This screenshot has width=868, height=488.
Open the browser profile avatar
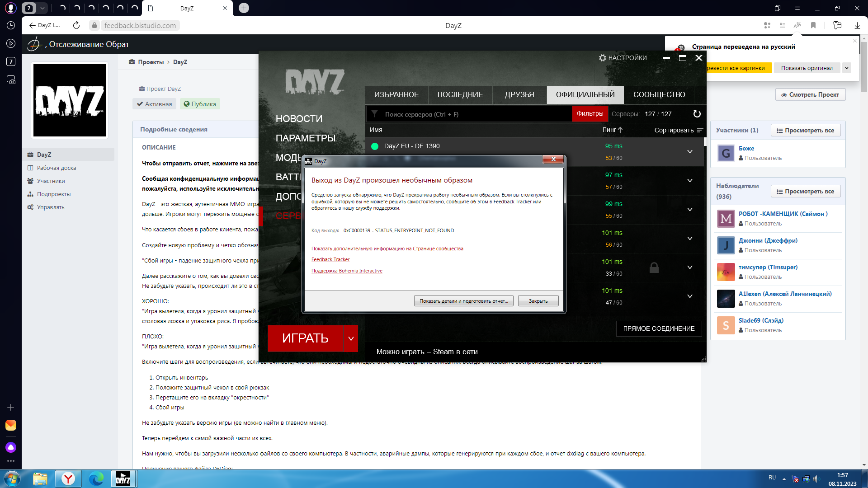[11, 8]
